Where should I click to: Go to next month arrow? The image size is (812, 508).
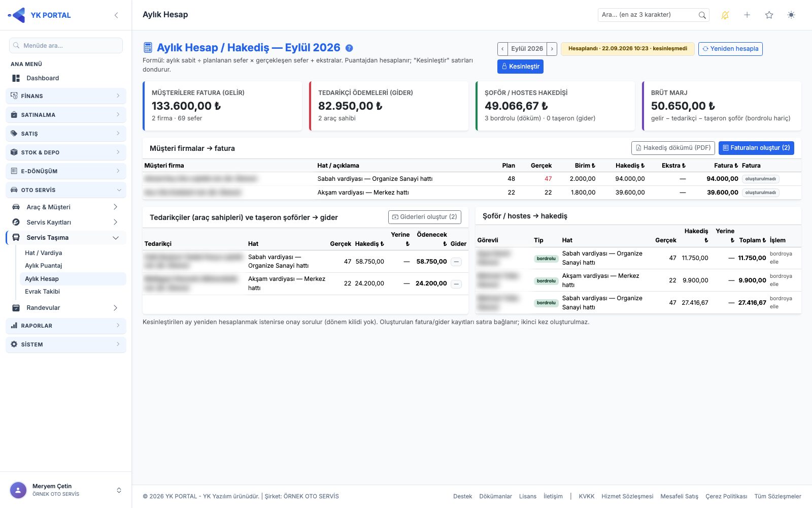coord(552,49)
